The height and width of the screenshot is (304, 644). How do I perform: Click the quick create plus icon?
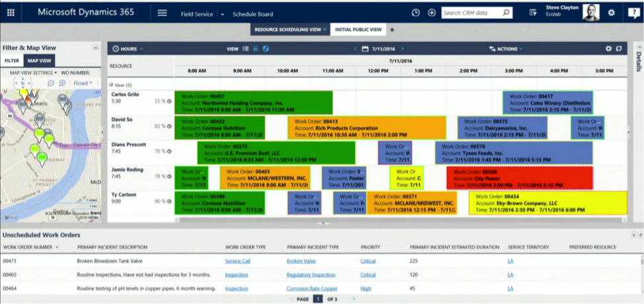pos(431,13)
